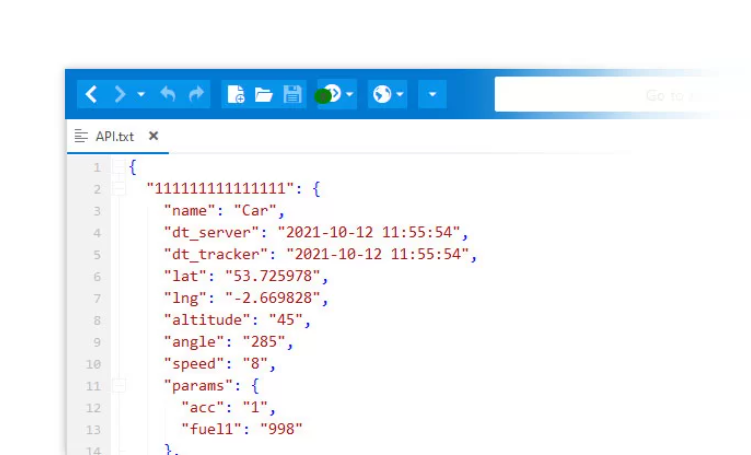Create a new file
The width and height of the screenshot is (751, 455).
pos(236,94)
